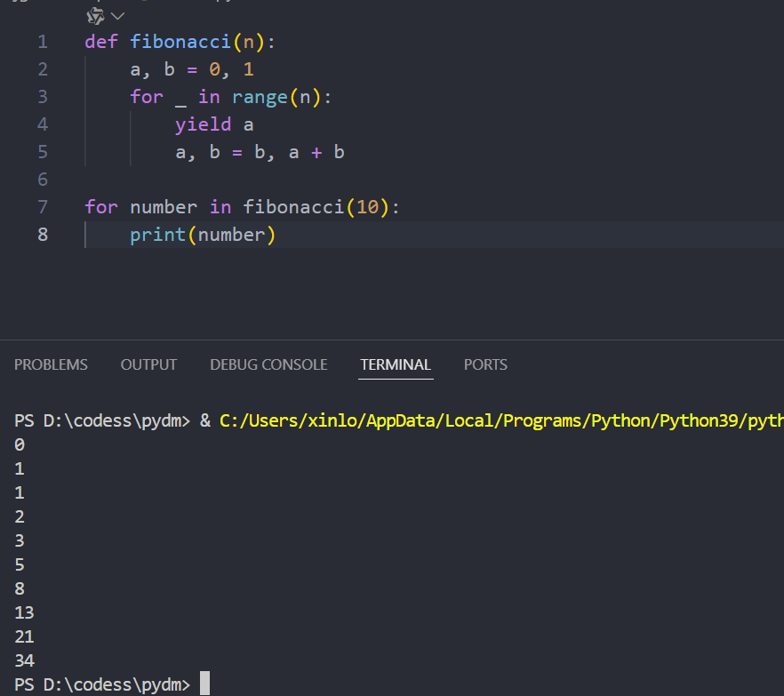Viewport: 784px width, 696px height.
Task: Click empty line number 6 in the gutter
Action: pyautogui.click(x=43, y=179)
